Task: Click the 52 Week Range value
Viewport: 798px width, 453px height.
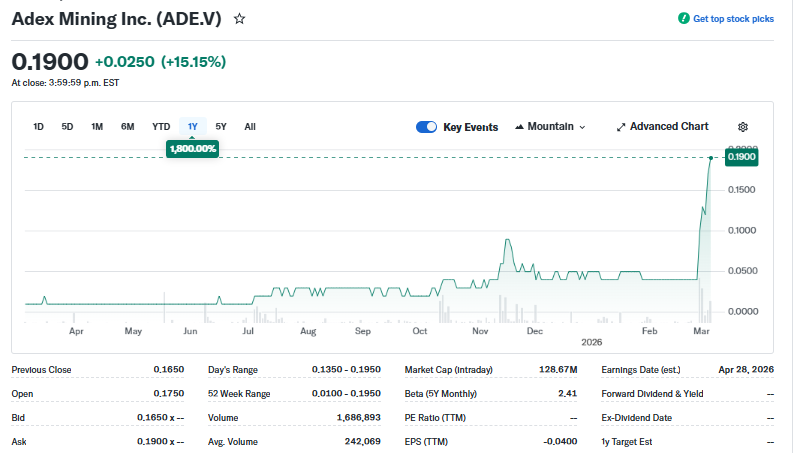Action: 346,393
